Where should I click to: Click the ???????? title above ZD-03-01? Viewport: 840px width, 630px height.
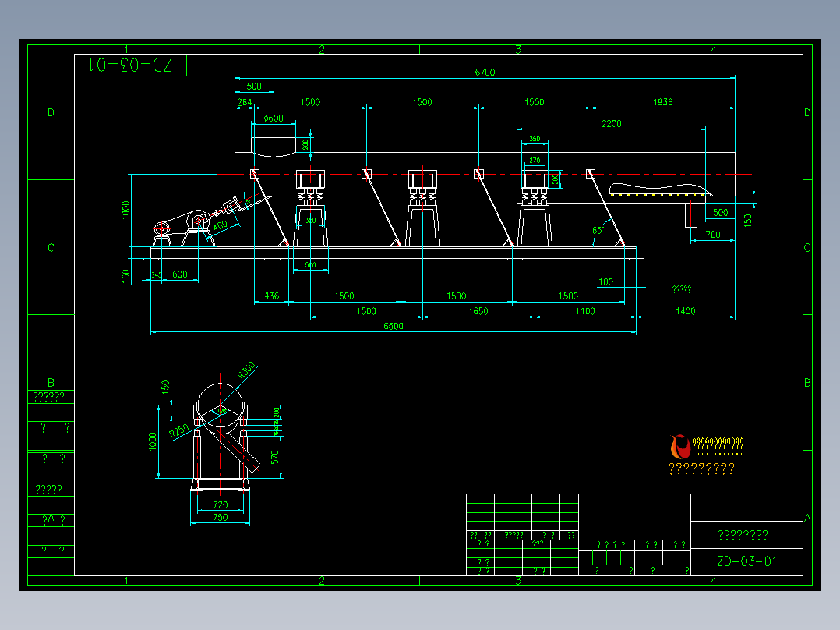coord(743,535)
